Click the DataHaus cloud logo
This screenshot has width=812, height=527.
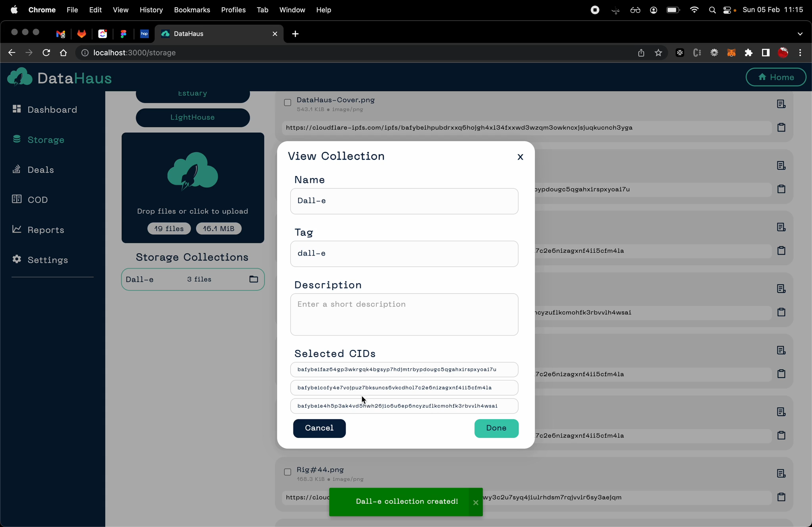[x=20, y=77]
